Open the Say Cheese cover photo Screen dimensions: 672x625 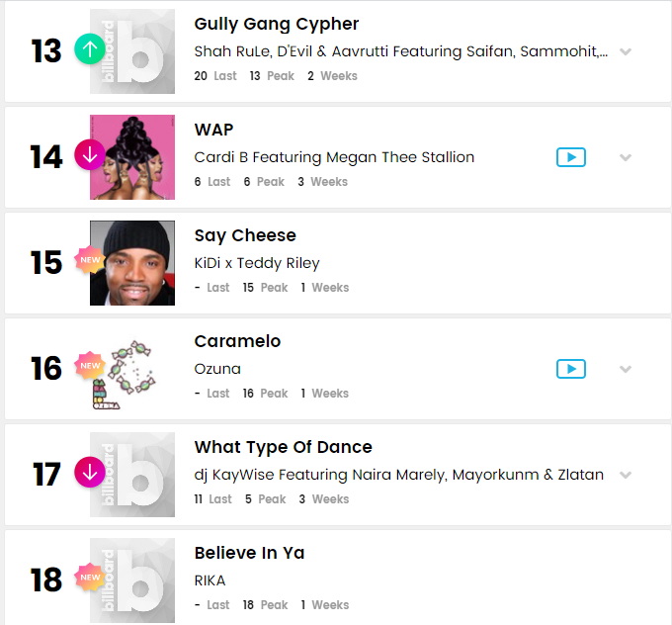click(132, 263)
